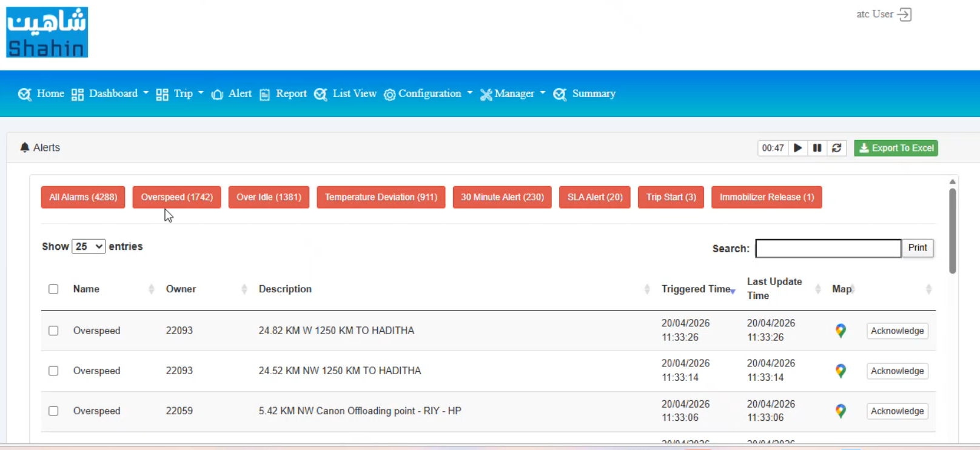The height and width of the screenshot is (450, 980).
Task: Expand the Configuration dropdown menu
Action: click(x=470, y=93)
